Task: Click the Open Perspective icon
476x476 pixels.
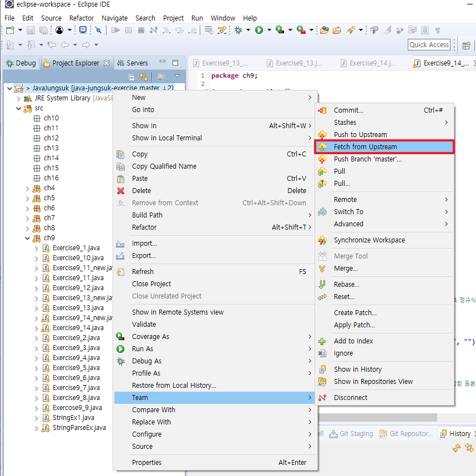Action: pyautogui.click(x=466, y=45)
